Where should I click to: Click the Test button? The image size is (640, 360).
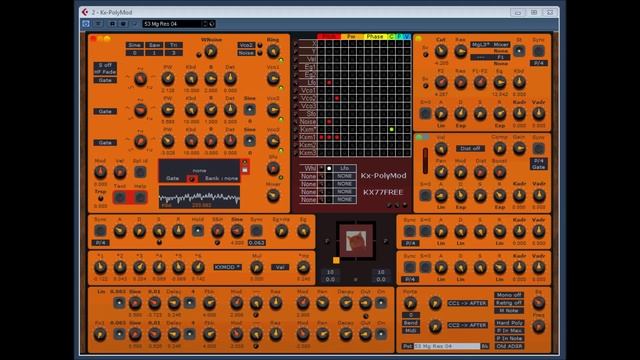point(120,198)
